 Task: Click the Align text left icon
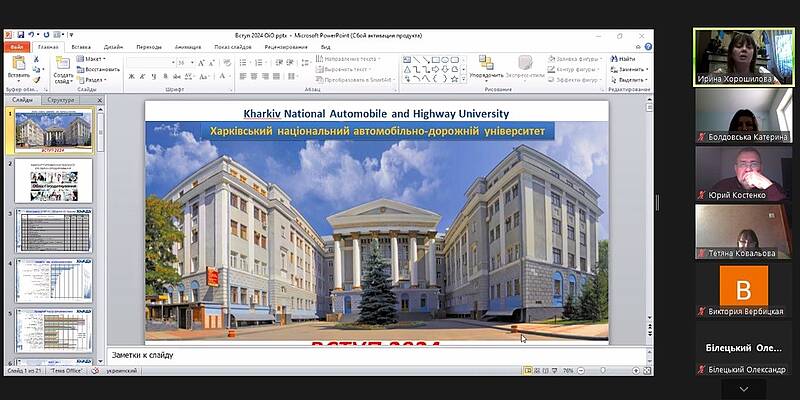click(x=243, y=76)
